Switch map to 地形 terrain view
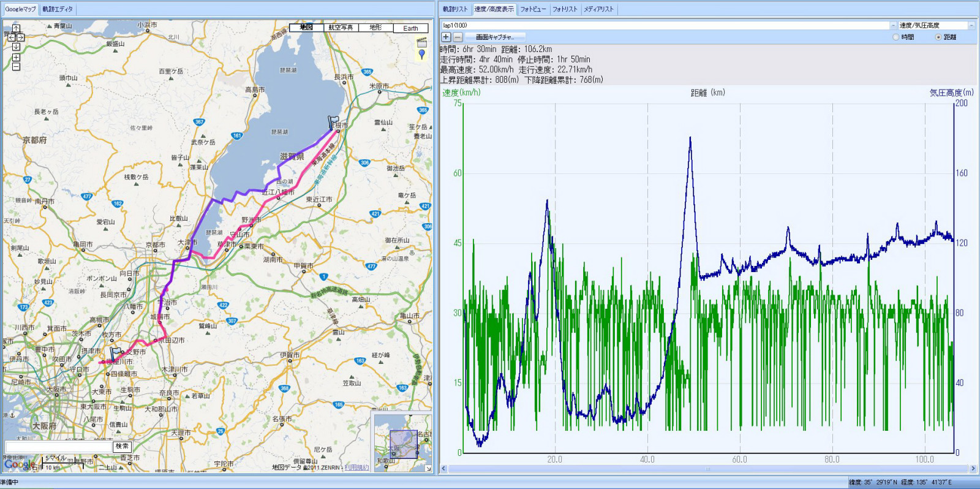The height and width of the screenshot is (489, 980). coord(375,28)
